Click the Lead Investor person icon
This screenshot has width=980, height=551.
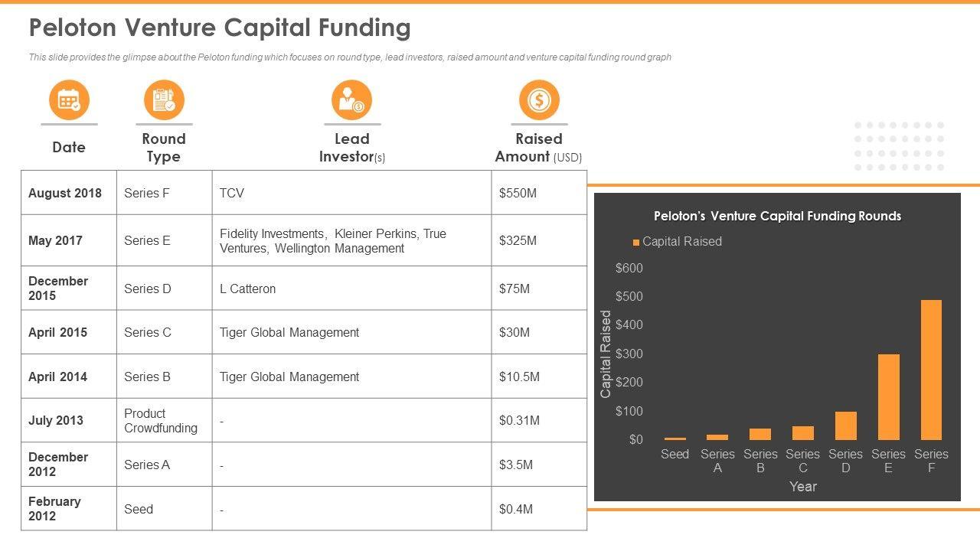pyautogui.click(x=351, y=100)
